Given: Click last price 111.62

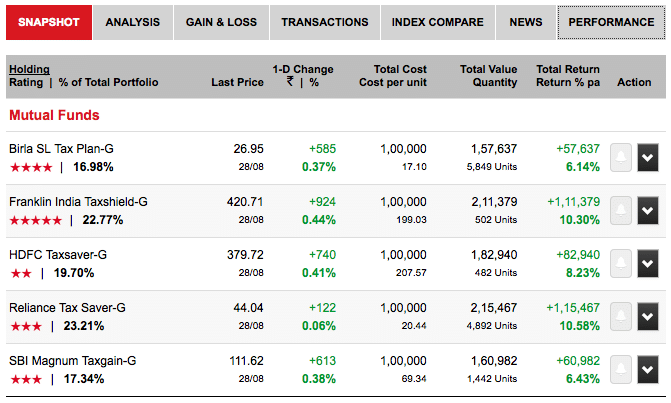Looking at the screenshot, I should [246, 361].
